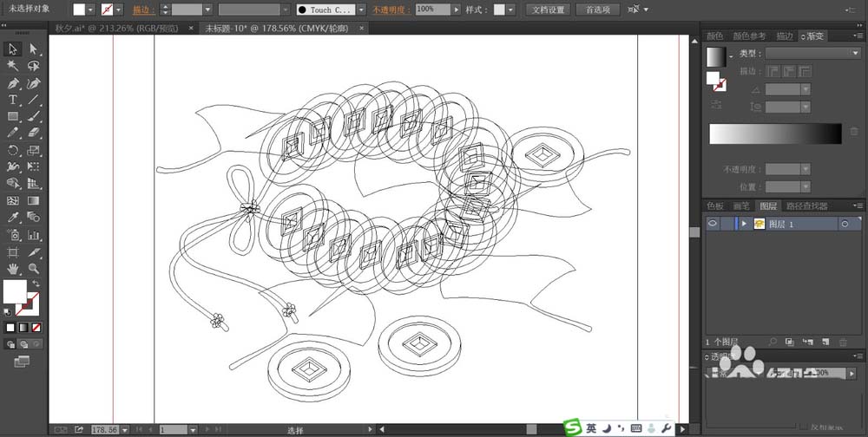This screenshot has height=437, width=868.
Task: Select the Free Transform tool
Action: pos(34,166)
